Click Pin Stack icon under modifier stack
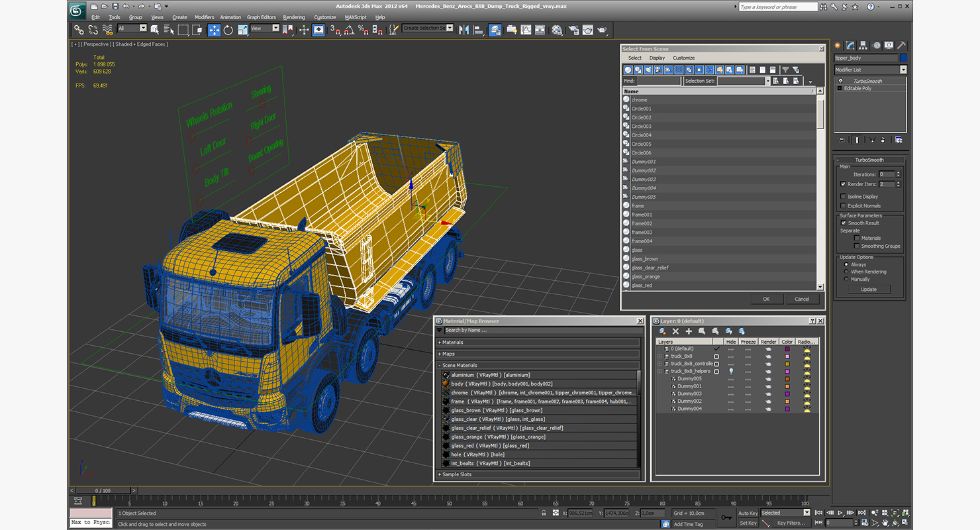This screenshot has width=980, height=530. tap(842, 140)
